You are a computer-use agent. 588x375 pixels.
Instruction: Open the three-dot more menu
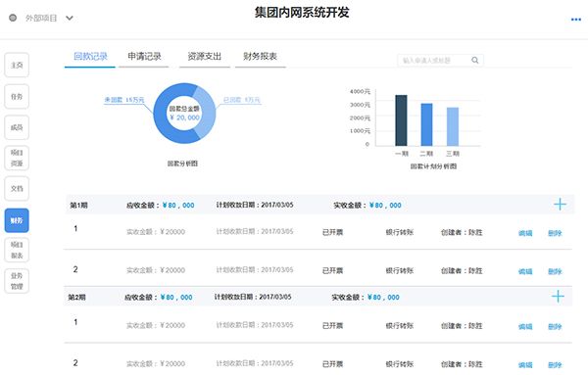click(x=576, y=20)
